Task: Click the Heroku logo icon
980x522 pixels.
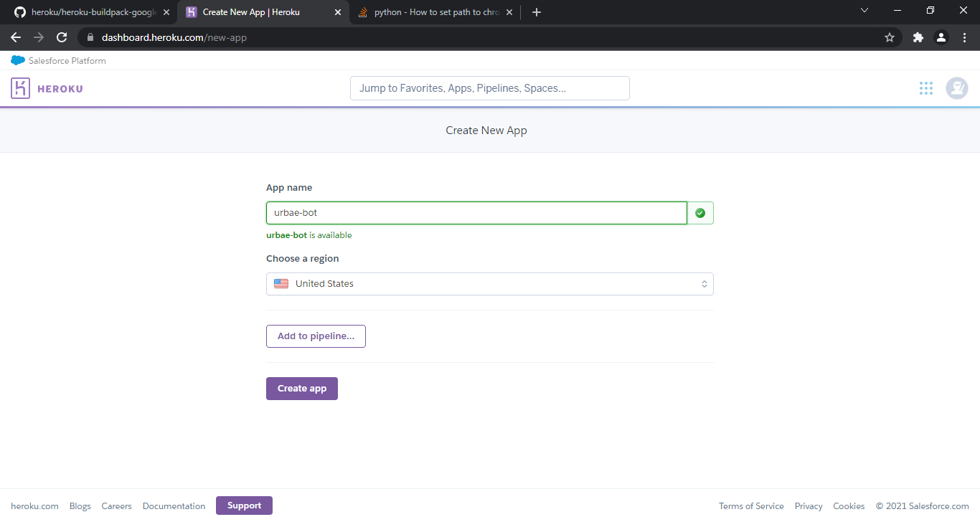Action: (x=20, y=88)
